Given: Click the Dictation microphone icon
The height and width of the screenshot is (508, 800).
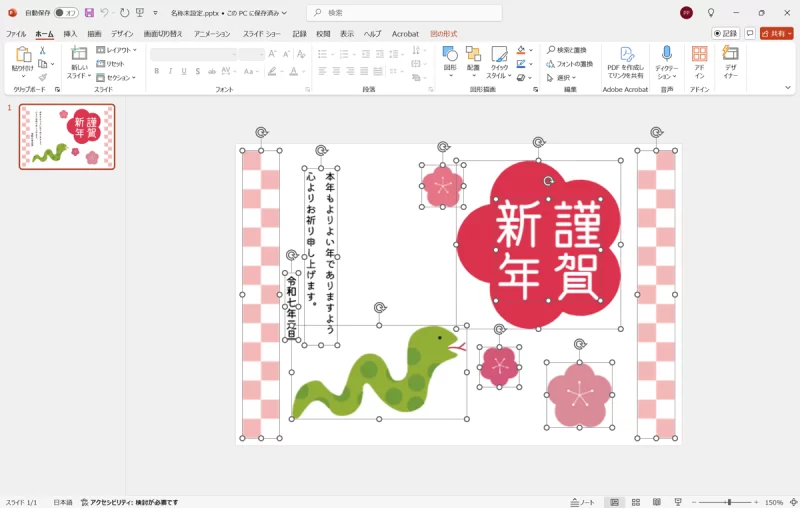Looking at the screenshot, I should tap(666, 55).
